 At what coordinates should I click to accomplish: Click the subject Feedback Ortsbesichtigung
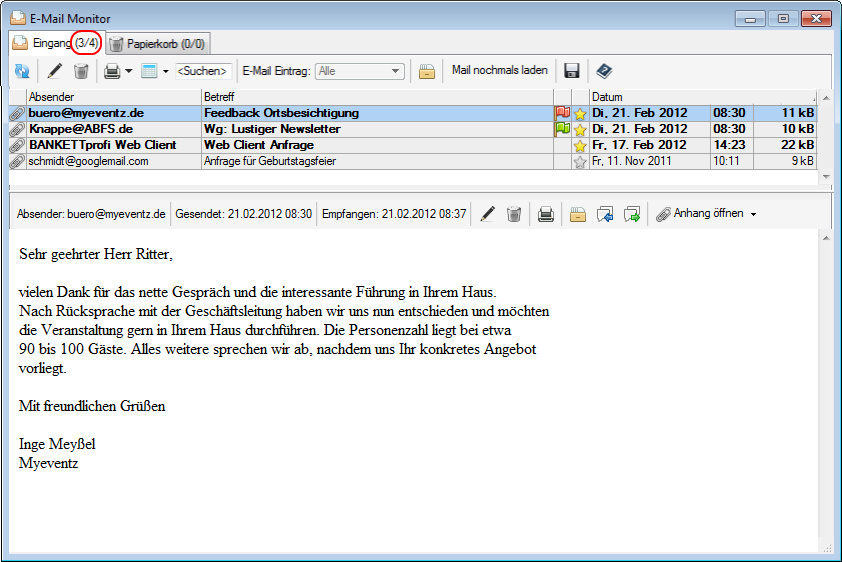281,113
